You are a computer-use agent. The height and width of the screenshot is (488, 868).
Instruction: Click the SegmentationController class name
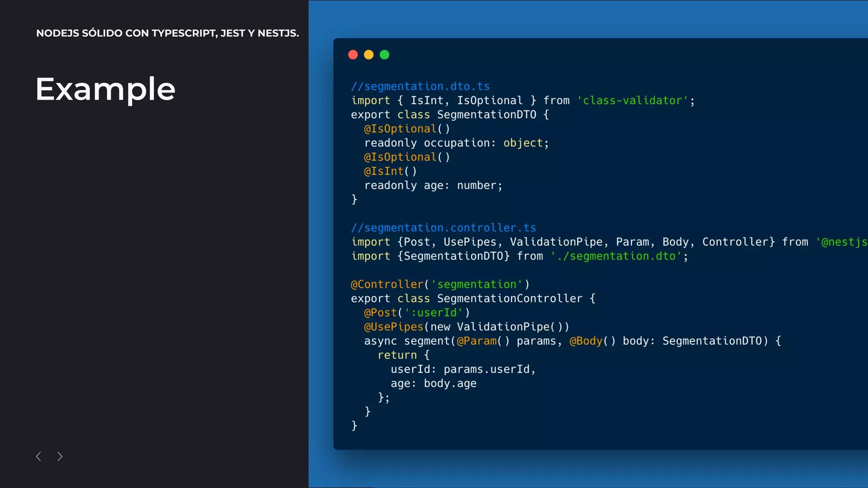tap(509, 299)
